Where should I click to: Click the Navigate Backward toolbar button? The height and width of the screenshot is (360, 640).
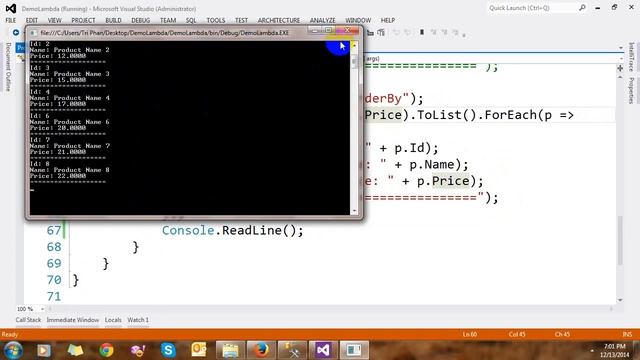16,32
